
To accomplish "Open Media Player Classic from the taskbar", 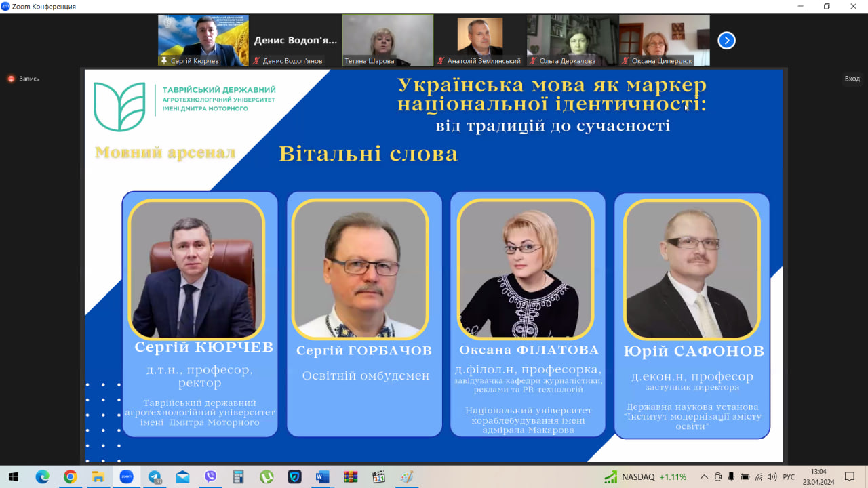I will point(378,476).
